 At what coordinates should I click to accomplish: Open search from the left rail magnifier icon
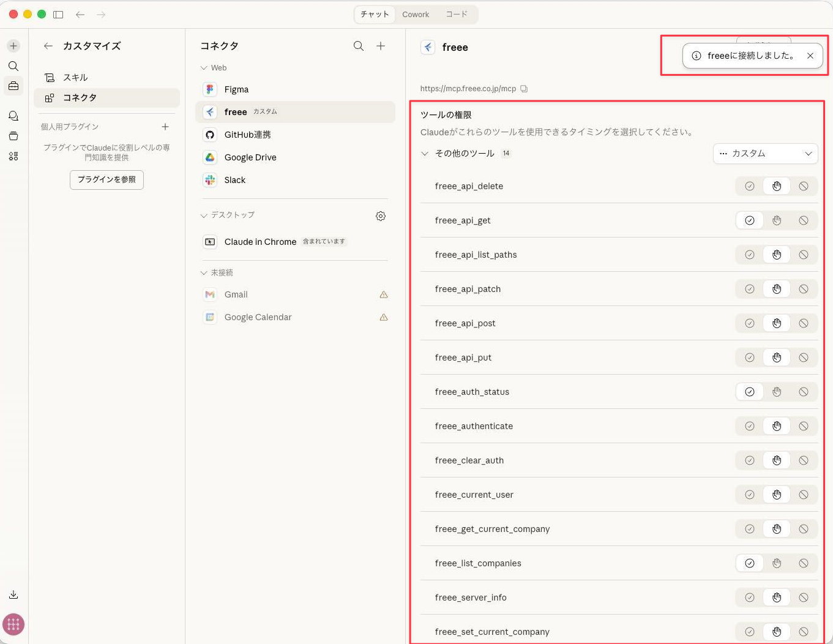[x=13, y=66]
